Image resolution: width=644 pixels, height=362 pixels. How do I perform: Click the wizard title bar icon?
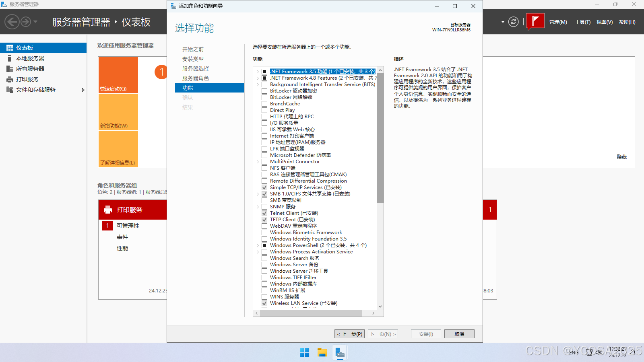click(173, 6)
